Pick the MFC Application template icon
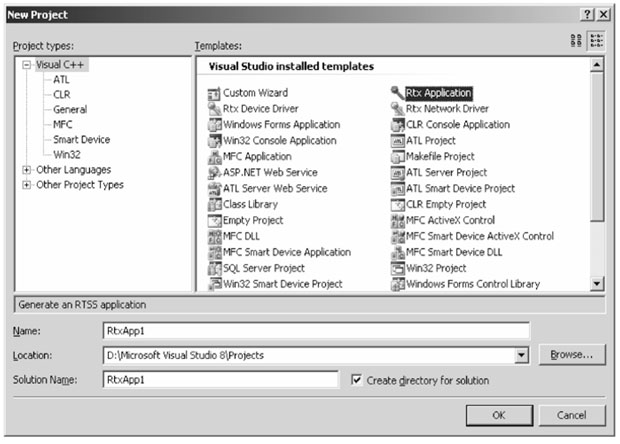 point(214,157)
